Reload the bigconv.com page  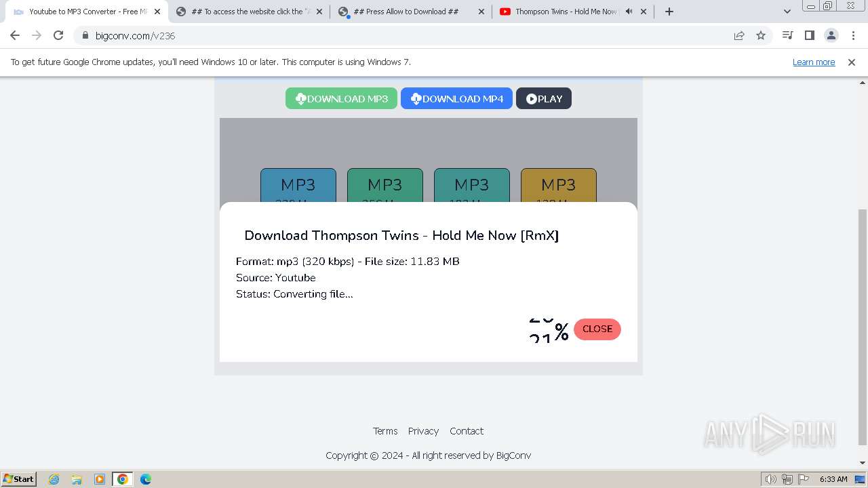[x=58, y=35]
